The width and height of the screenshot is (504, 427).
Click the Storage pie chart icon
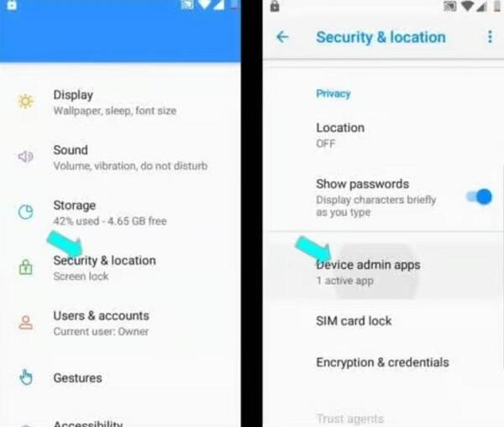tap(26, 212)
